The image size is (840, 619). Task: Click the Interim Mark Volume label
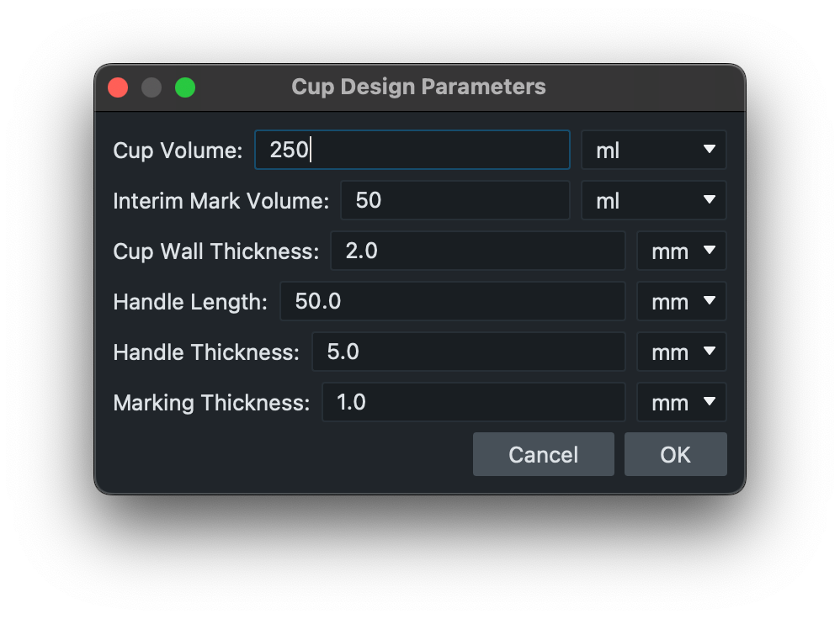[221, 201]
